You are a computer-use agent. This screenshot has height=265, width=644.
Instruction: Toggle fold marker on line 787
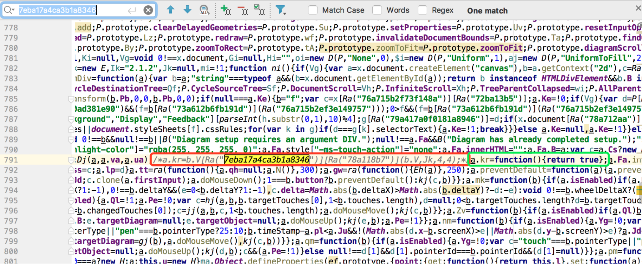(71, 119)
